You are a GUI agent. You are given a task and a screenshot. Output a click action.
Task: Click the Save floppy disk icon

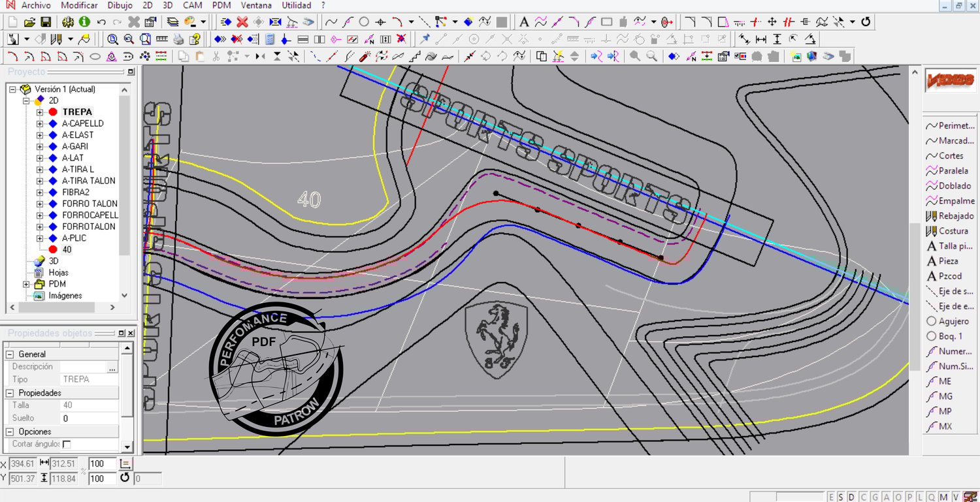click(46, 22)
